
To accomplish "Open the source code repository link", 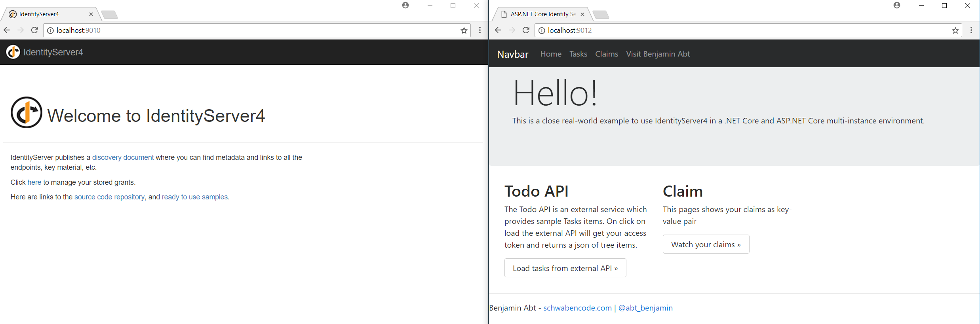I will [109, 197].
